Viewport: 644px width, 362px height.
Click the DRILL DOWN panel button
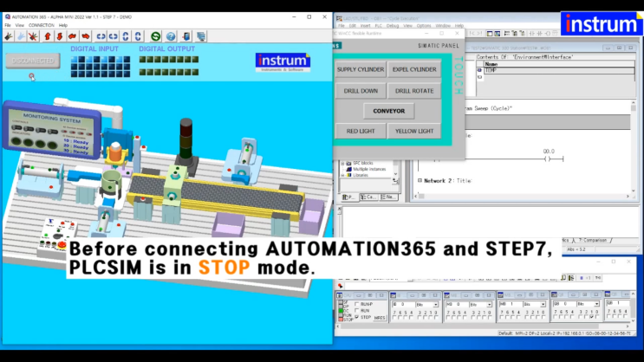[361, 91]
